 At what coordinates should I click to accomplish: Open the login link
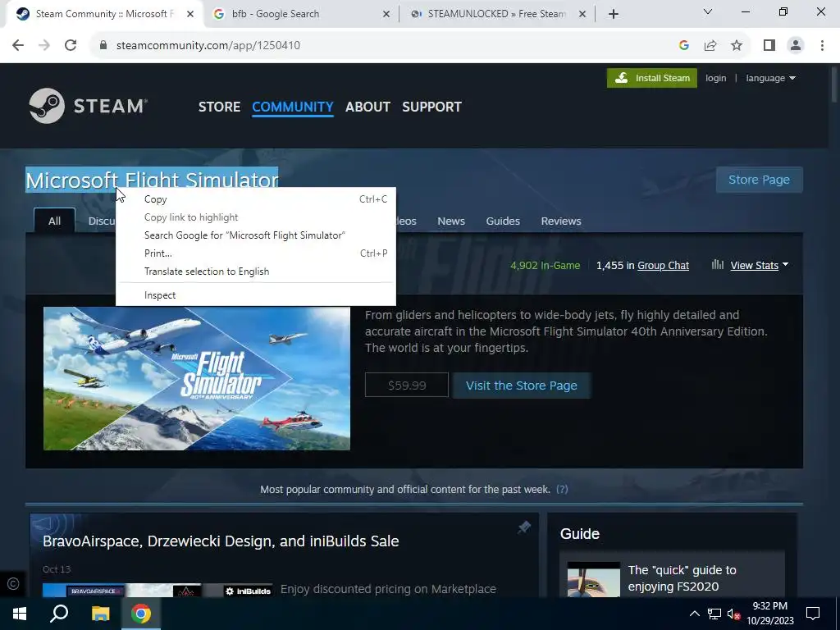click(715, 78)
